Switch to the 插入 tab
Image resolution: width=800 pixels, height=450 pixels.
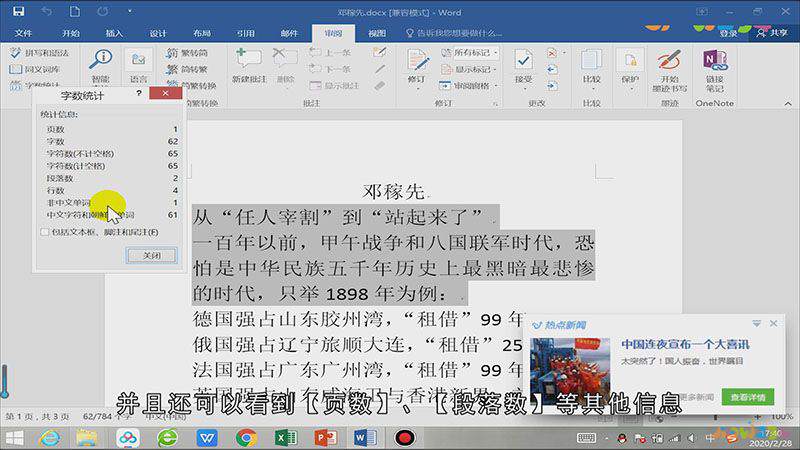click(x=114, y=33)
